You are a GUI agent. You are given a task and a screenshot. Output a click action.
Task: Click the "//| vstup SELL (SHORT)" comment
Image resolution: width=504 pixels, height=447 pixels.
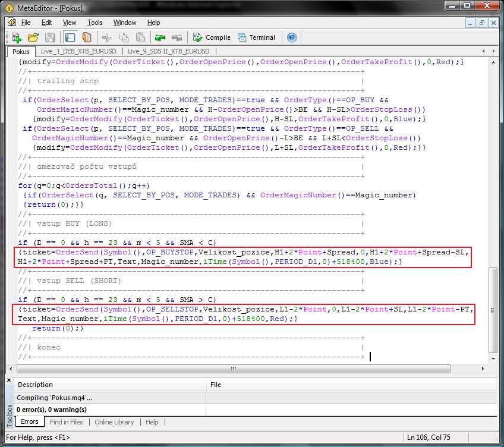[70, 281]
